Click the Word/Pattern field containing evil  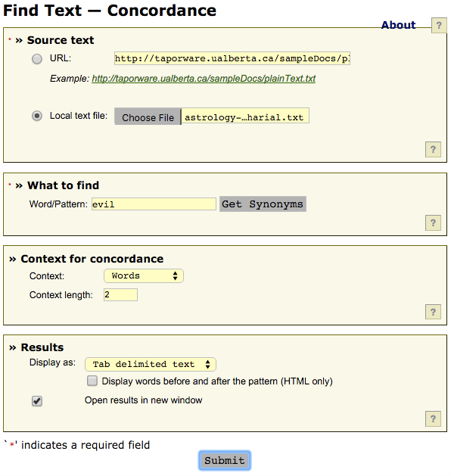(154, 204)
